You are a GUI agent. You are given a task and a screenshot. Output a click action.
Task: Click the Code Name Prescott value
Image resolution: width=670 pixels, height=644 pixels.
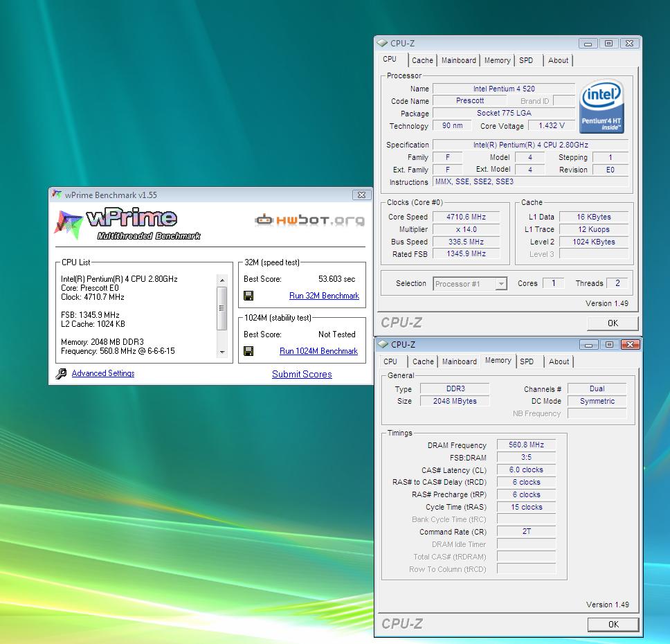pyautogui.click(x=469, y=100)
